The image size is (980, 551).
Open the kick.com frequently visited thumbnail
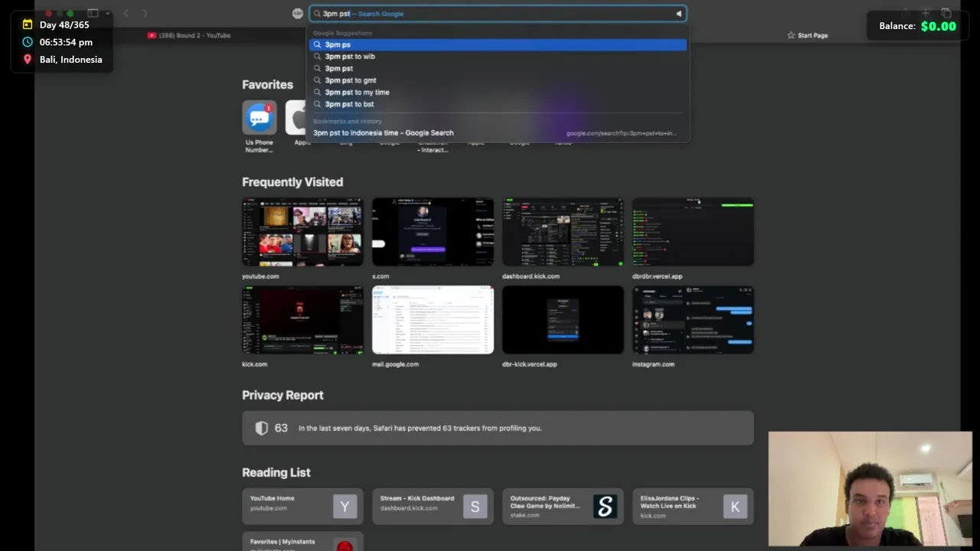click(x=302, y=320)
